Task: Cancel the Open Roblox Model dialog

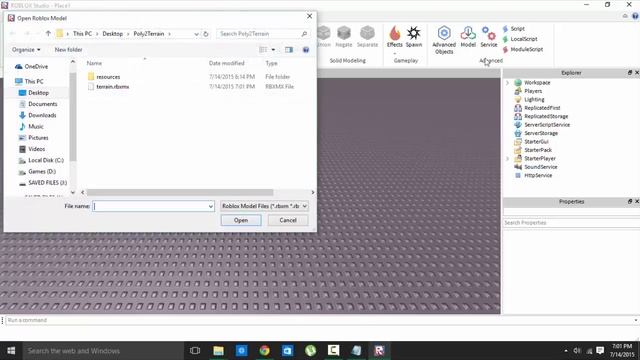Action: pyautogui.click(x=288, y=220)
